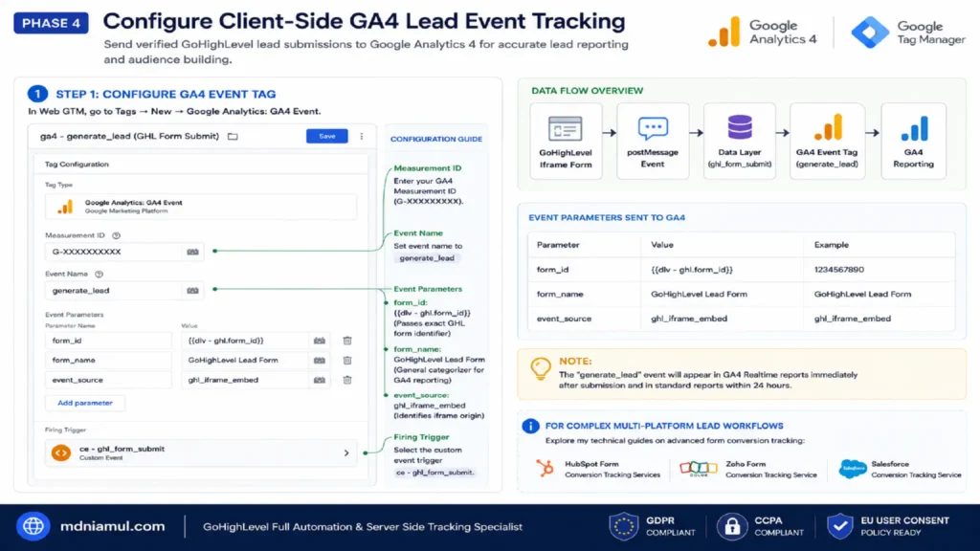Click the GDPR Compliant badge icon
This screenshot has height=551, width=980.
point(624,527)
